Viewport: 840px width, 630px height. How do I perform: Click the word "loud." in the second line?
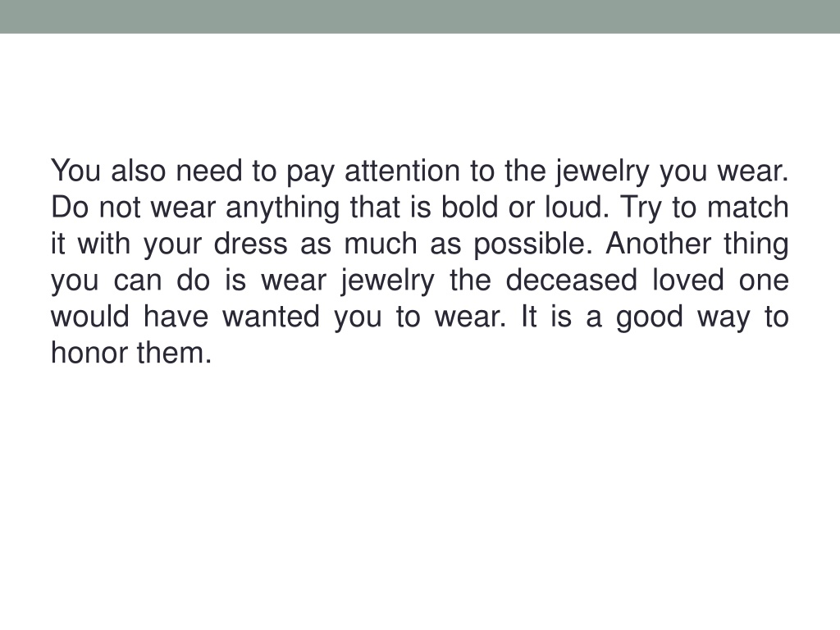click(x=577, y=207)
